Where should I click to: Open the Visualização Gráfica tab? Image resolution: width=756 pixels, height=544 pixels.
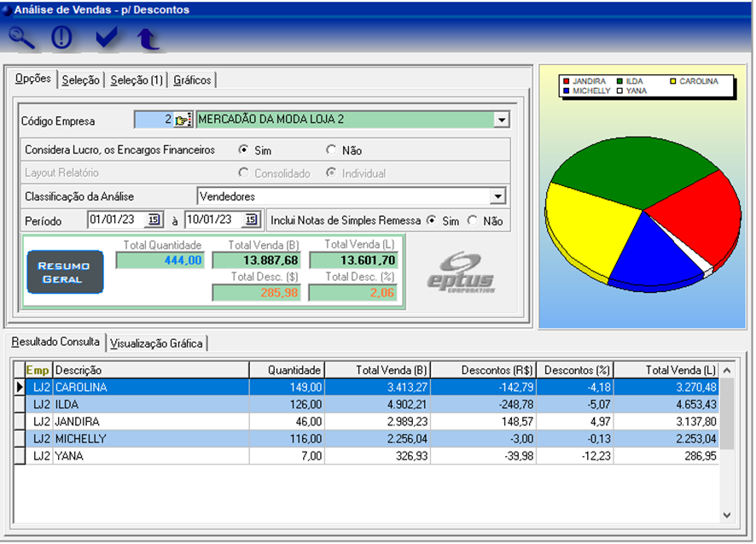point(157,343)
